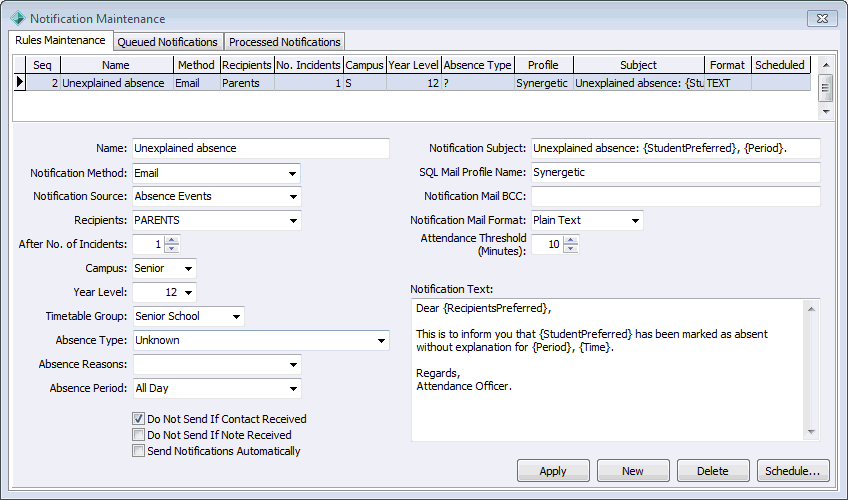Expand the Notification Source dropdown

[293, 197]
